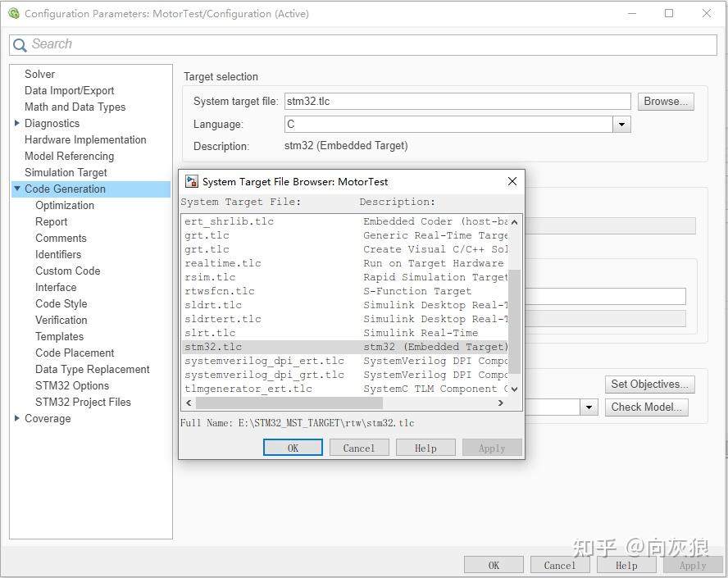Screen dimensions: 728x578
Task: Select grt.tlc in the target file list
Action: (207, 235)
